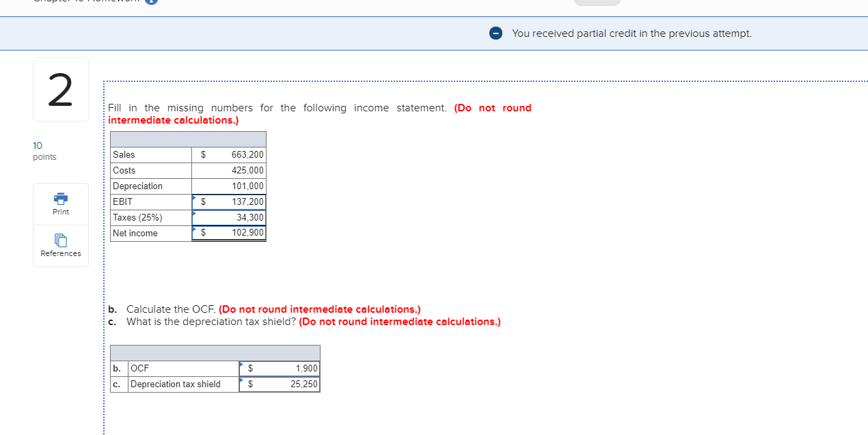
Task: Click the flag marker on the OCF cell
Action: (241, 364)
